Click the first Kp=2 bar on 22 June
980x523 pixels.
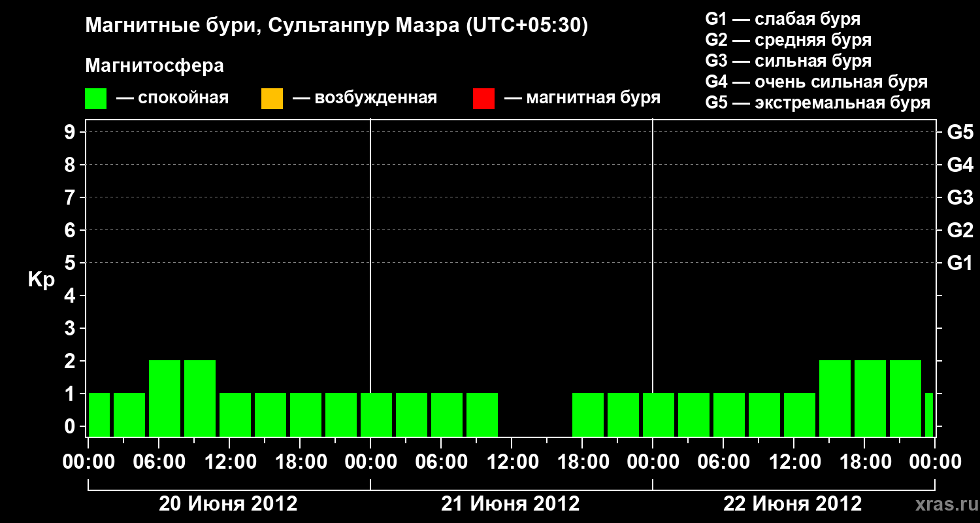835,398
